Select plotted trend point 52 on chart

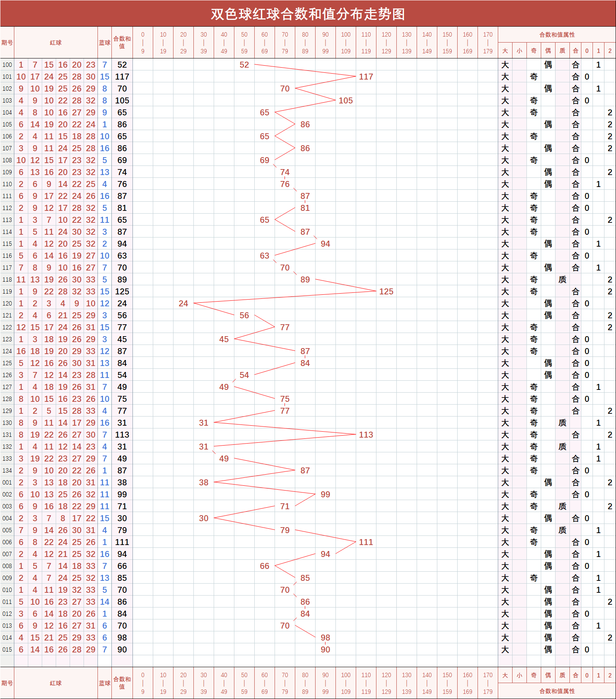(244, 64)
